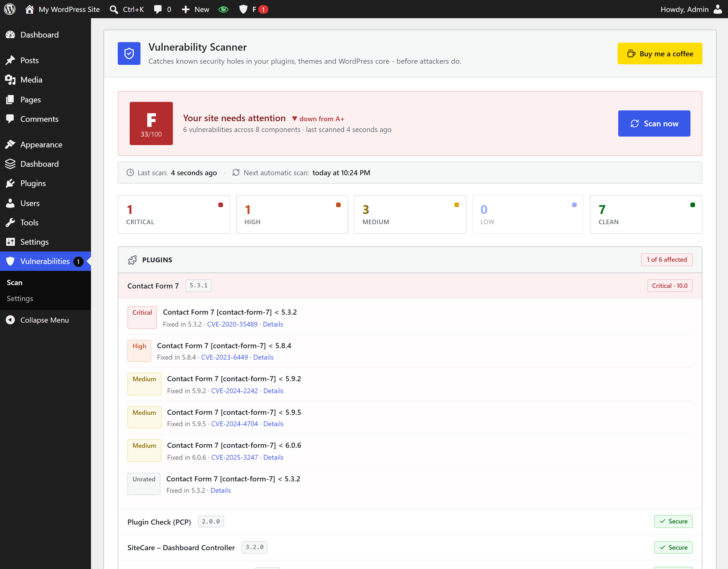Image resolution: width=728 pixels, height=569 pixels.
Task: Click SiteCare – Dashboard Controller plugin name
Action: pyautogui.click(x=181, y=548)
